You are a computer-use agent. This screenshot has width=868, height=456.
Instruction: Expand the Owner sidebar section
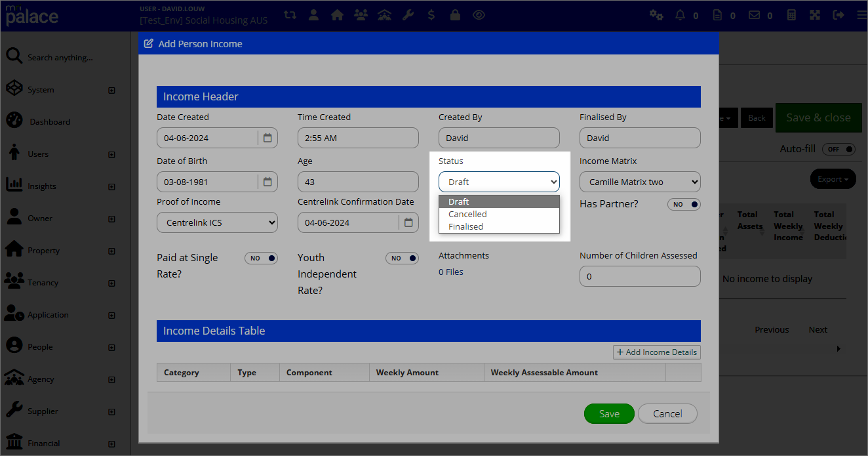tap(111, 218)
